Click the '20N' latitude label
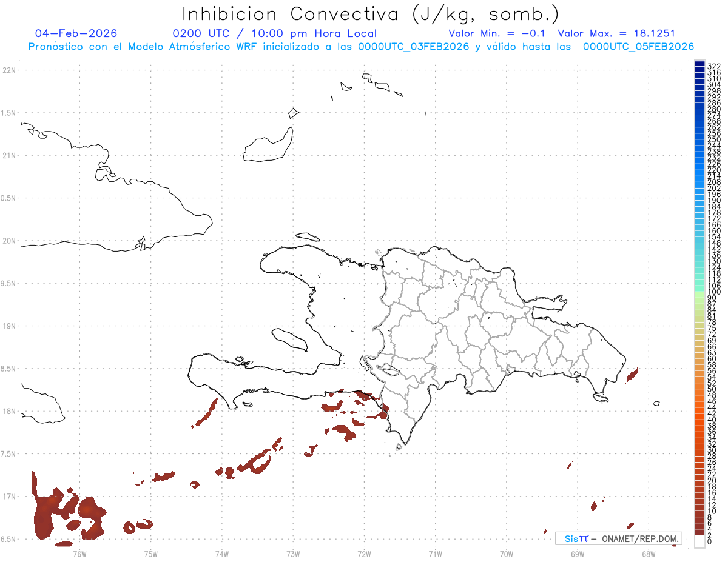The image size is (728, 562). [x=9, y=241]
